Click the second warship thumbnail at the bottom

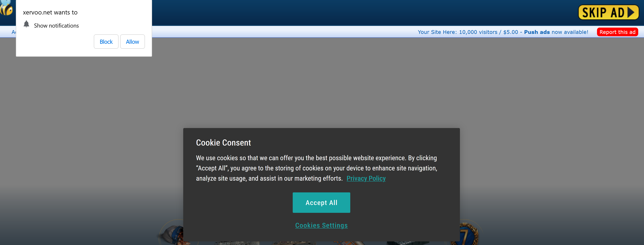pyautogui.click(x=294, y=243)
